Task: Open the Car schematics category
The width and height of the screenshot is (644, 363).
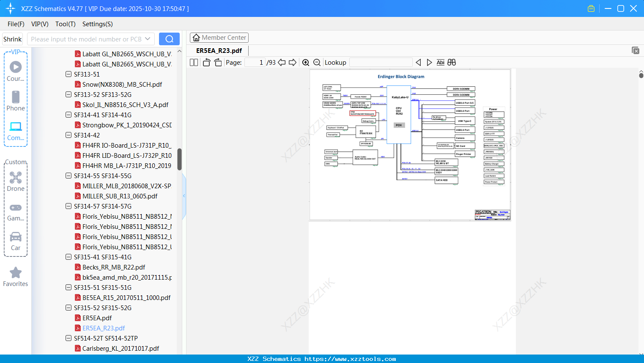Action: (16, 241)
